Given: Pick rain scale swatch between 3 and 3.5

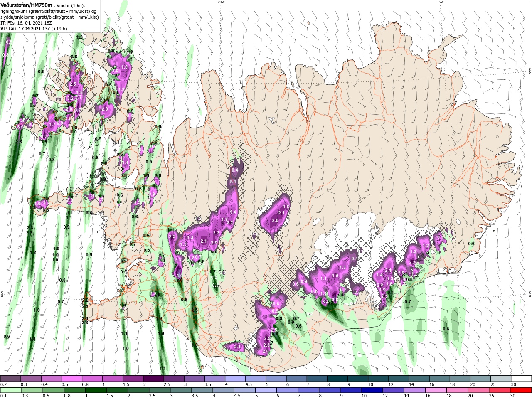Looking at the screenshot, I should 181,390.
